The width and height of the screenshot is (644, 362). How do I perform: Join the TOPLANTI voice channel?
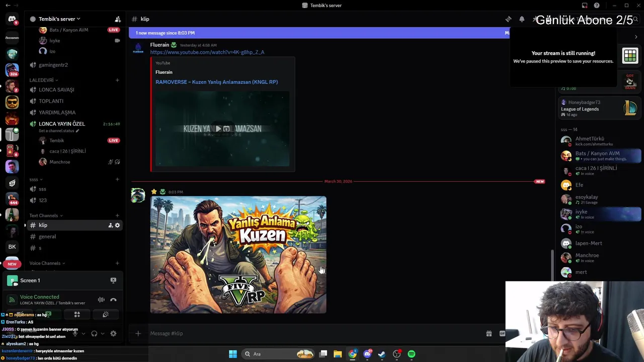tap(74, 101)
